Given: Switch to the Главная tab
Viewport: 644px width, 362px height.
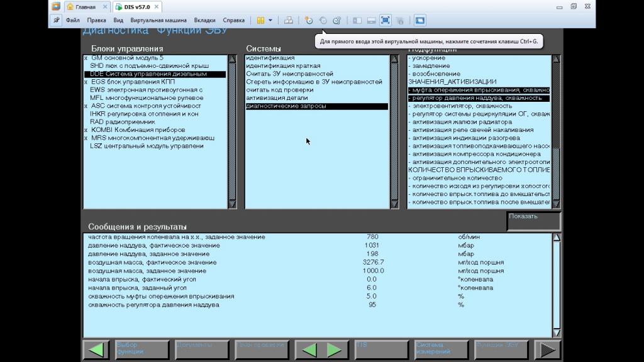Looking at the screenshot, I should pyautogui.click(x=87, y=7).
